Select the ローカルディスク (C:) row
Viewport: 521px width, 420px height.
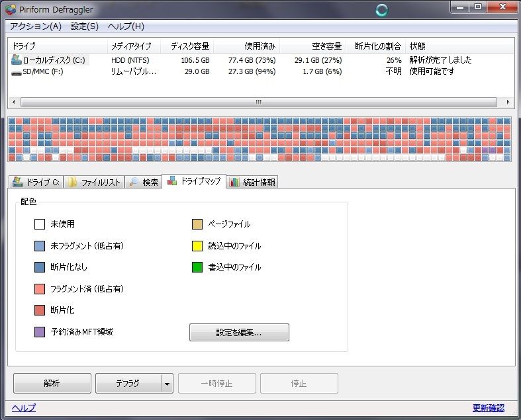coord(261,60)
